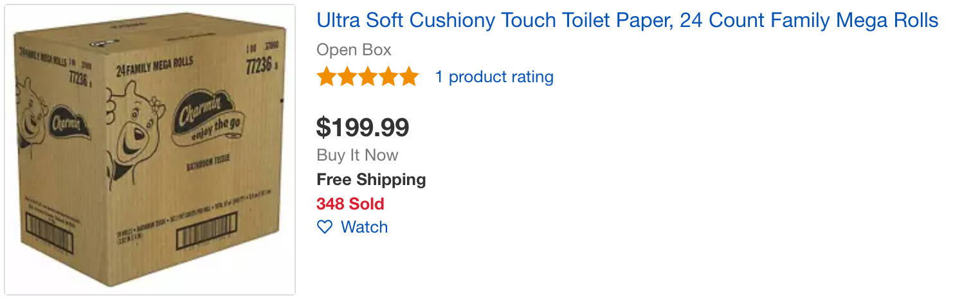This screenshot has height=302, width=980.
Task: Click the $199.99 price
Action: point(363,127)
